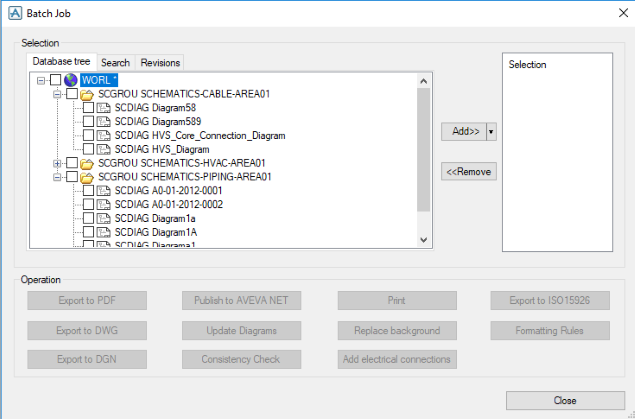Click the HVS_Core_Connection_Diagram icon
This screenshot has height=419, width=635.
tap(104, 135)
